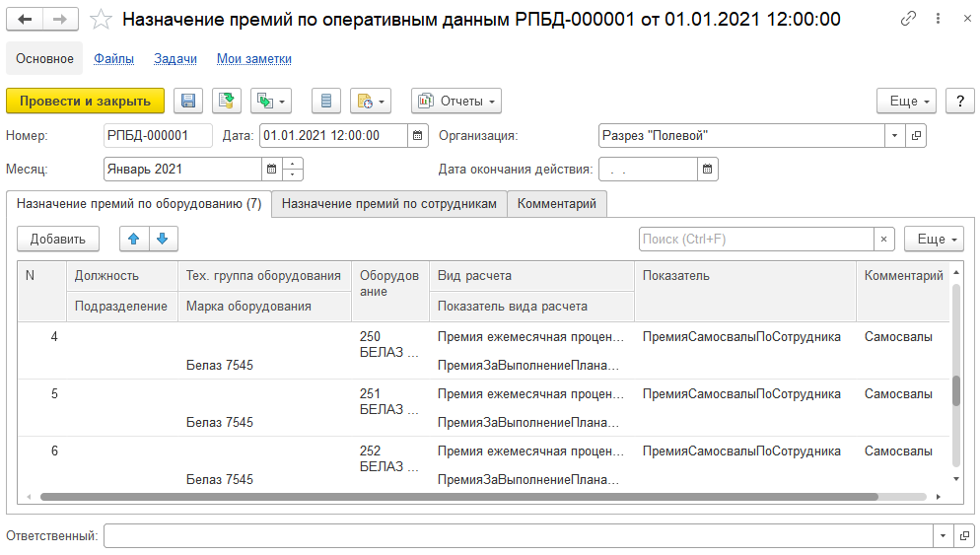Add document to favorites with star icon
Image resolution: width=980 pixels, height=555 pixels.
(x=101, y=20)
